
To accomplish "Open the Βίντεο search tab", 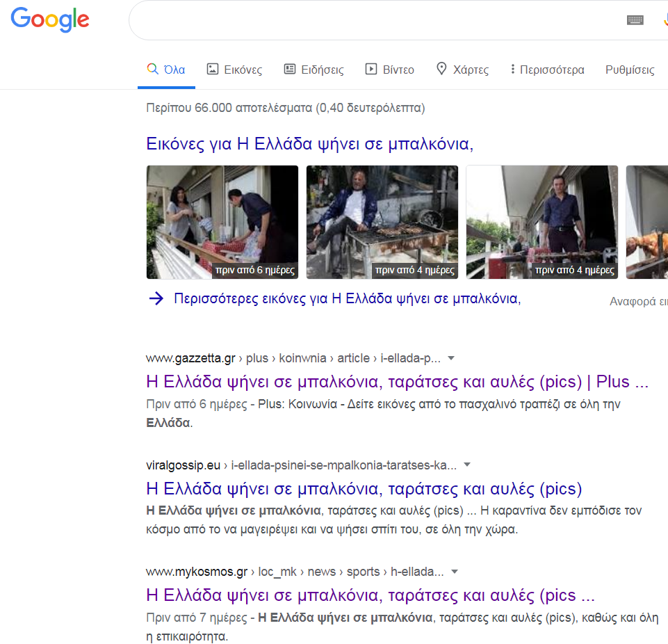I will [390, 70].
